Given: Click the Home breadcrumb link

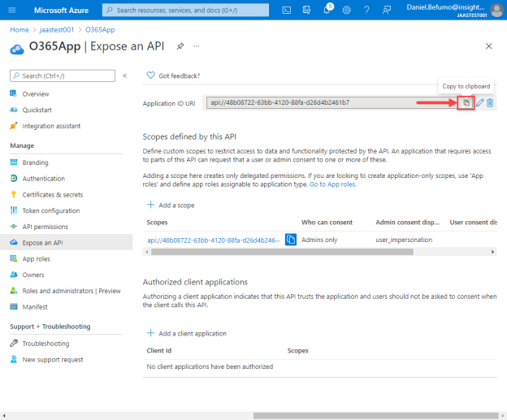Looking at the screenshot, I should click(19, 30).
